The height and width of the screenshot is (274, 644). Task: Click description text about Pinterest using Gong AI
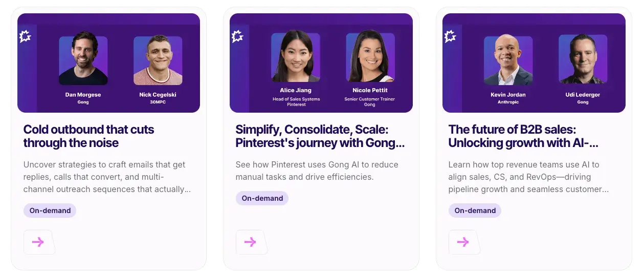pyautogui.click(x=317, y=171)
